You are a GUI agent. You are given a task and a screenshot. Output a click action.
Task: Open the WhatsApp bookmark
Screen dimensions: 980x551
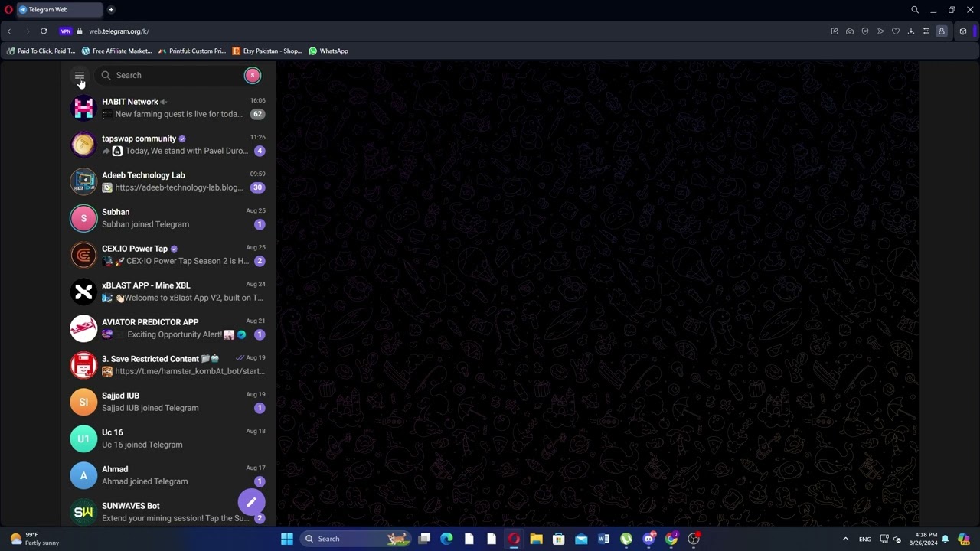328,51
